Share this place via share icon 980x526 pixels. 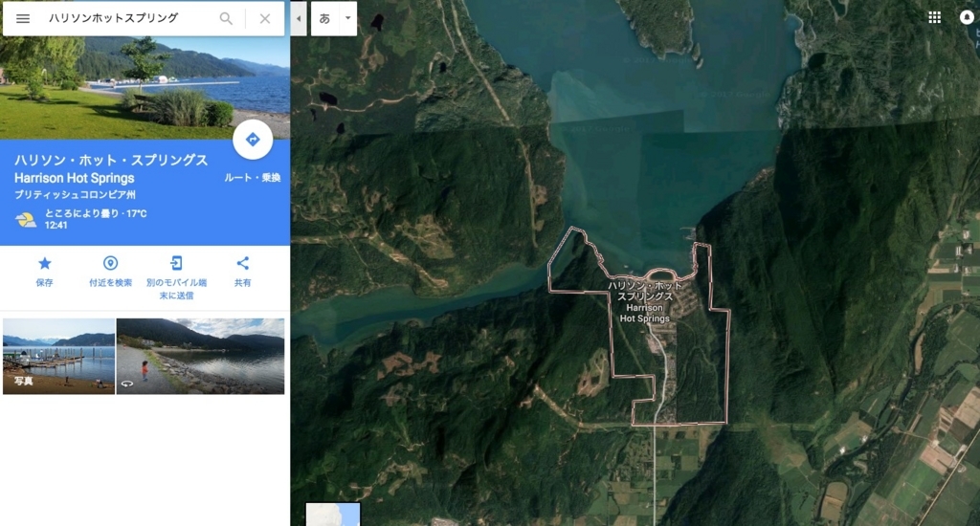coord(242,264)
